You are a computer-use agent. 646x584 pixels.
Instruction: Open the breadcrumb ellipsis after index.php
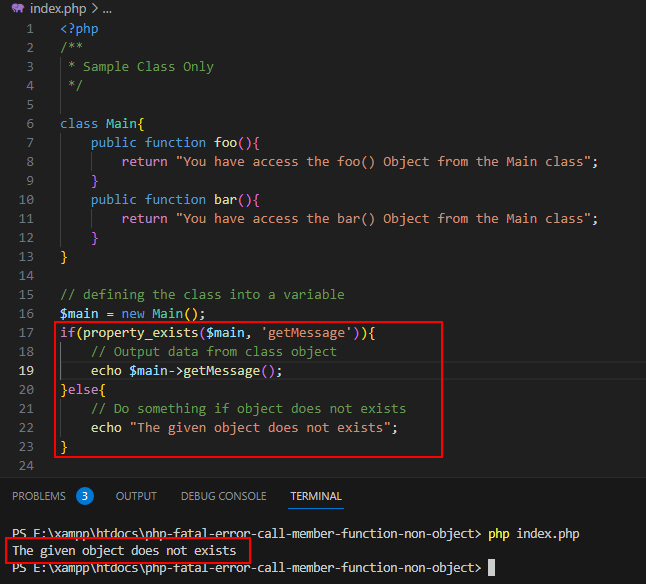pos(107,9)
